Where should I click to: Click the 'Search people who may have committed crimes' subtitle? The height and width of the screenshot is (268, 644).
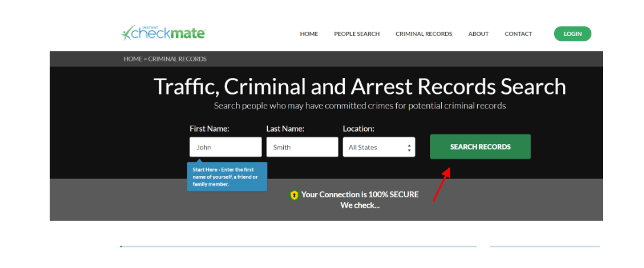(360, 106)
